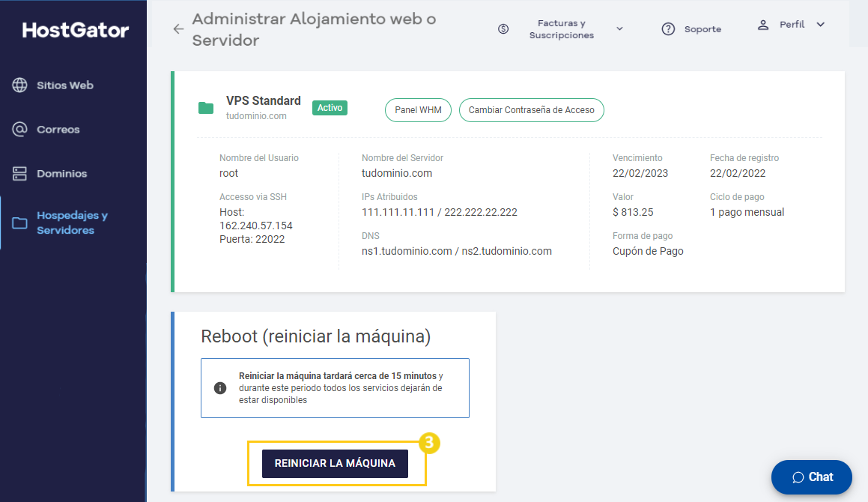The image size is (868, 502).
Task: Click 1 pago mensual text
Action: [x=747, y=212]
